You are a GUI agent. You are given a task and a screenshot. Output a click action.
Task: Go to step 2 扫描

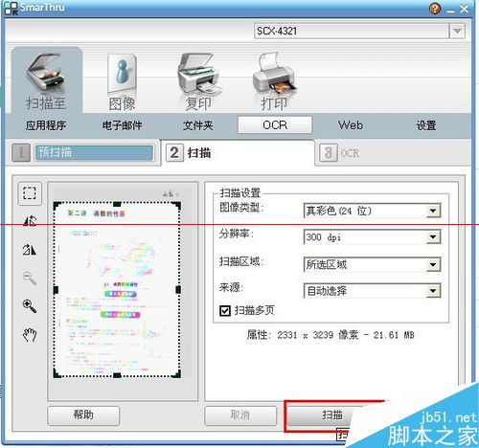click(x=238, y=153)
